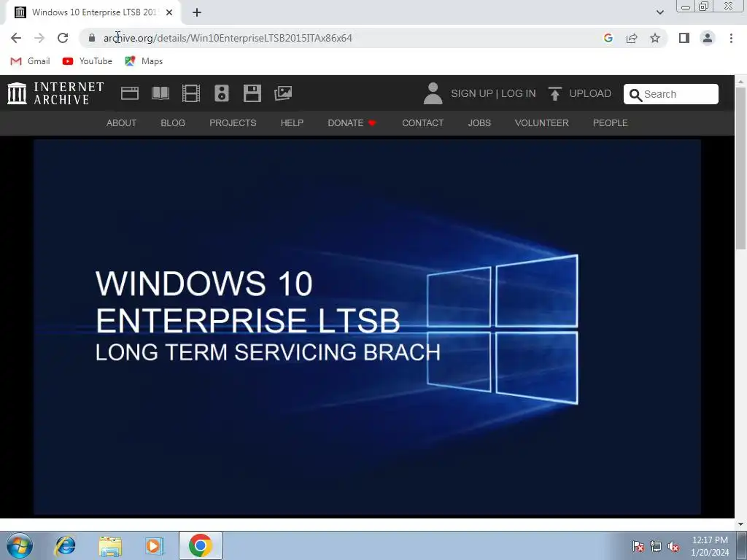
Task: Focus the Search input field
Action: tap(671, 94)
